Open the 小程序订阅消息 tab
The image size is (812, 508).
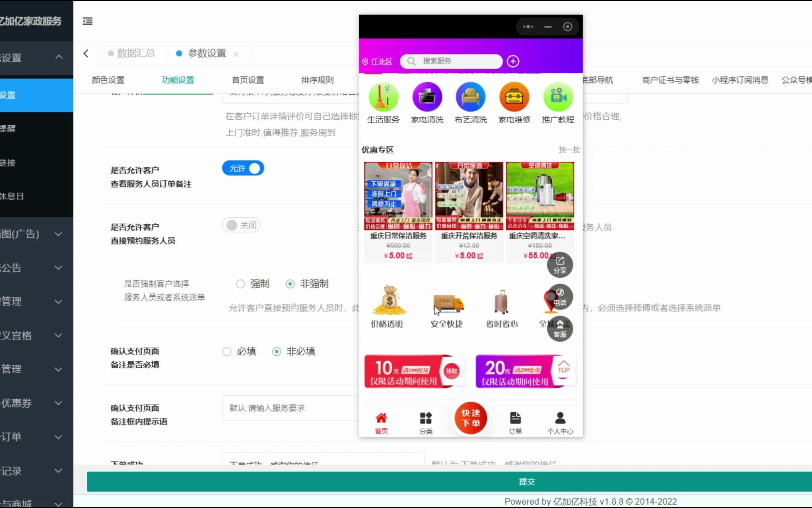[x=740, y=80]
